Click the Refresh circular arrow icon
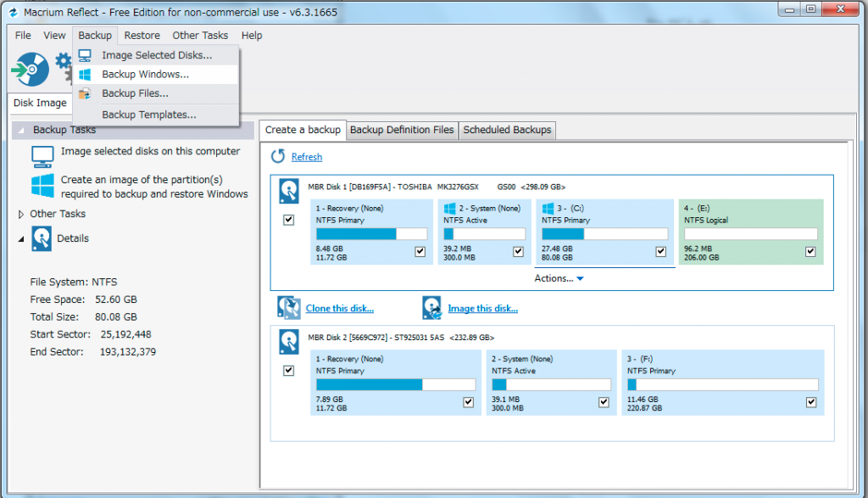868x498 pixels. pos(278,157)
